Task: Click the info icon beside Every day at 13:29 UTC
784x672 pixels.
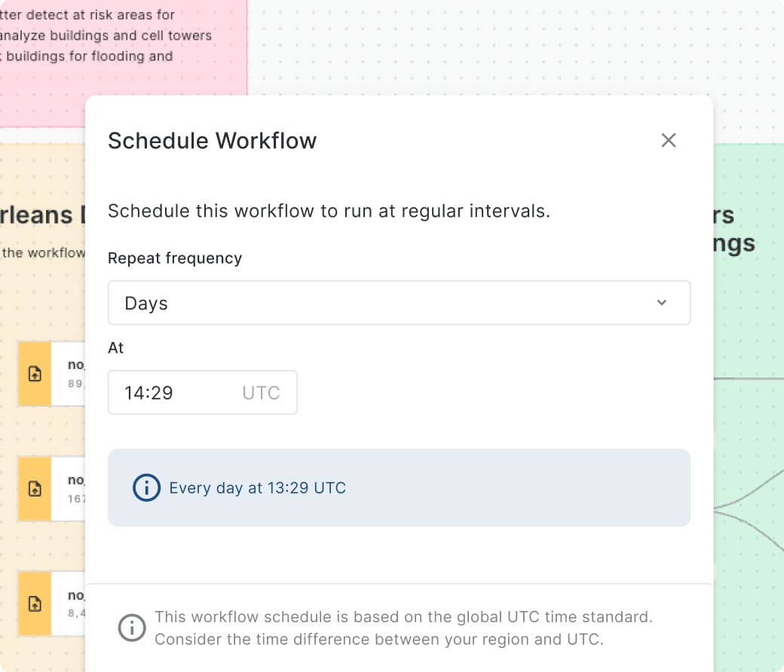Action: (x=146, y=487)
